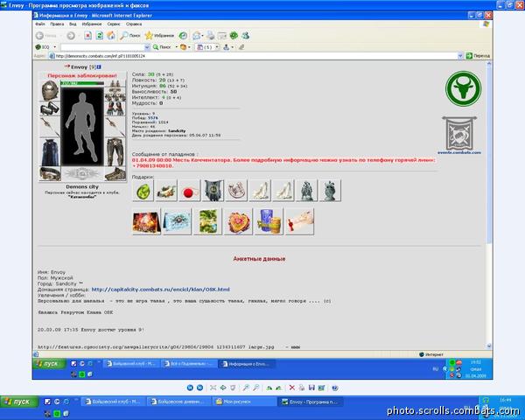Open capitalcity.combats.ru homepage link
Screen dimensions: 525x420
[161, 290]
